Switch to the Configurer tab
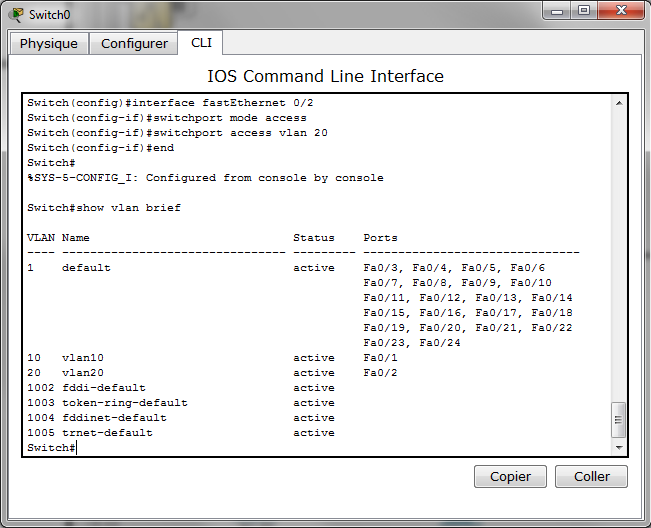The height and width of the screenshot is (528, 651). coord(134,44)
